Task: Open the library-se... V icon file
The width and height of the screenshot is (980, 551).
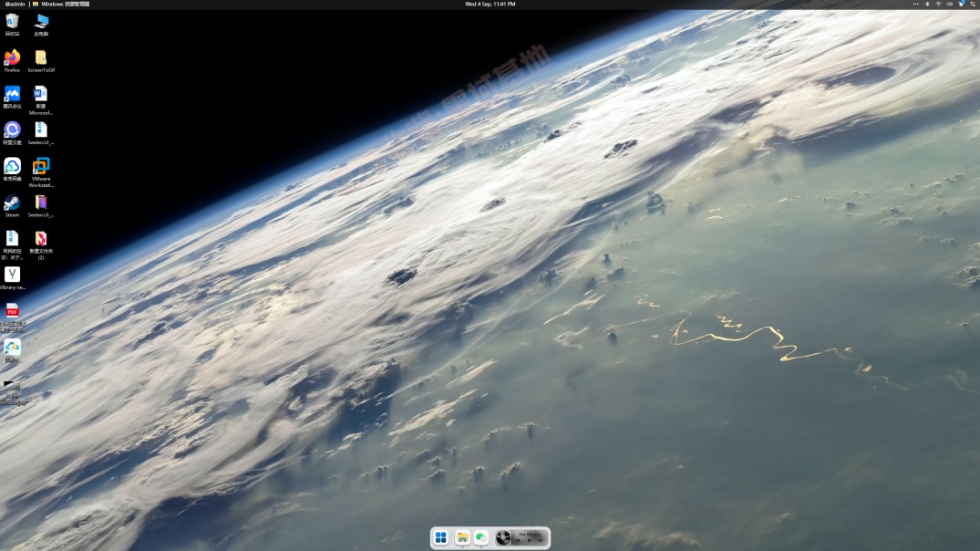Action: [12, 278]
